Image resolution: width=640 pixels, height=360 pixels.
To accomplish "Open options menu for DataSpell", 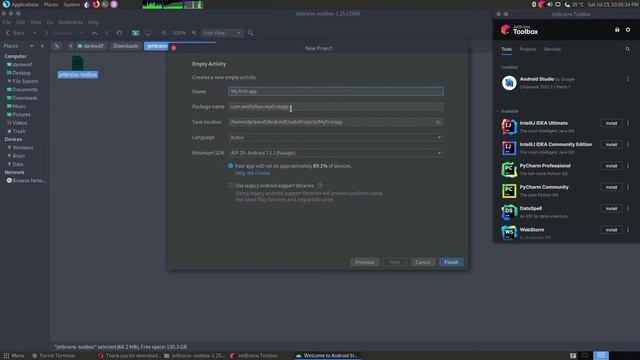I will (628, 209).
